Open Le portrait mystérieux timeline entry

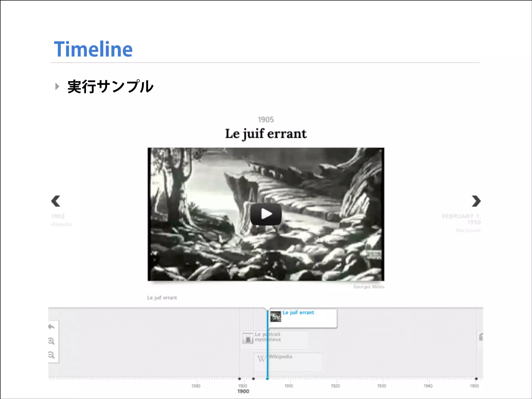(275, 340)
